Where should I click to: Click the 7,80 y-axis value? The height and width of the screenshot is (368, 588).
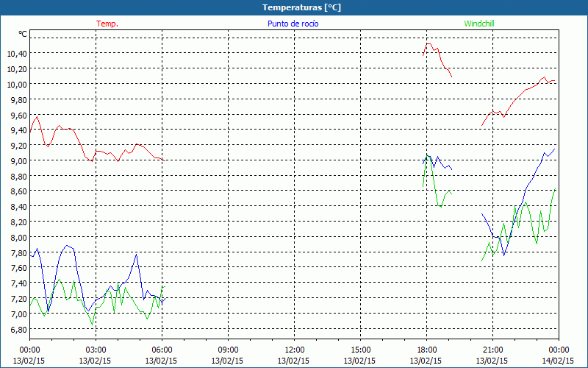pos(18,252)
